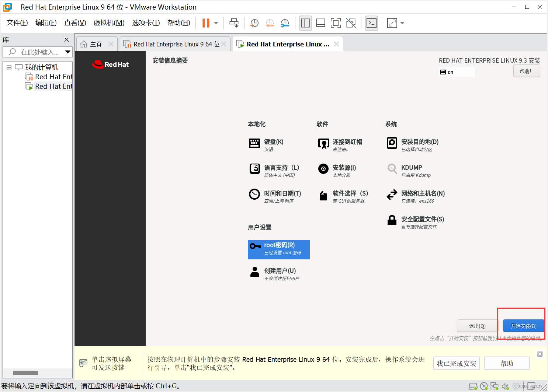Open the manage snapshots icon
This screenshot has height=392, width=548.
click(284, 23)
